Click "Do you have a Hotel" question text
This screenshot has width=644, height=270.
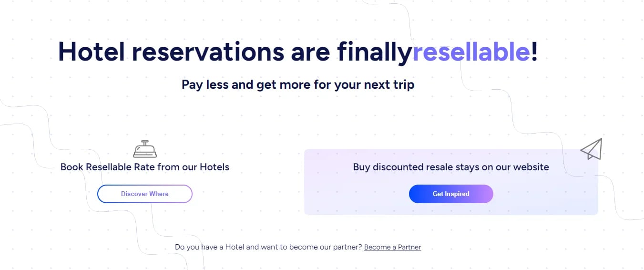click(x=210, y=247)
